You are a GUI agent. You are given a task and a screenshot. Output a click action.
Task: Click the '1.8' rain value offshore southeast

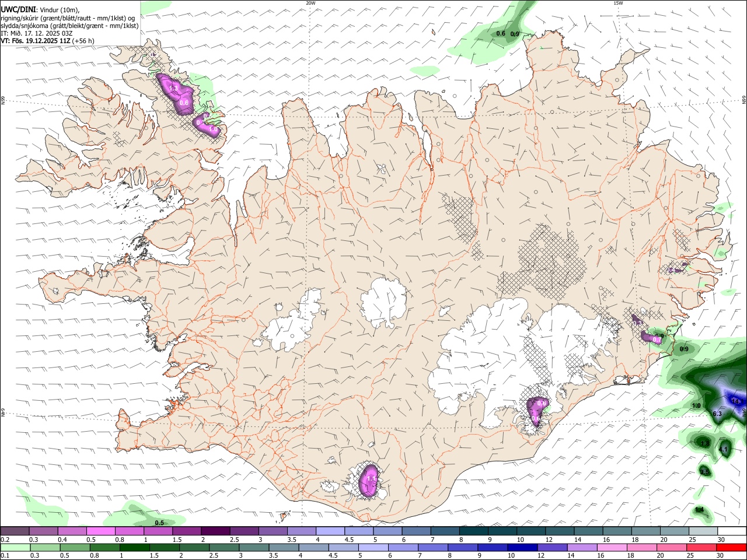coord(705,444)
